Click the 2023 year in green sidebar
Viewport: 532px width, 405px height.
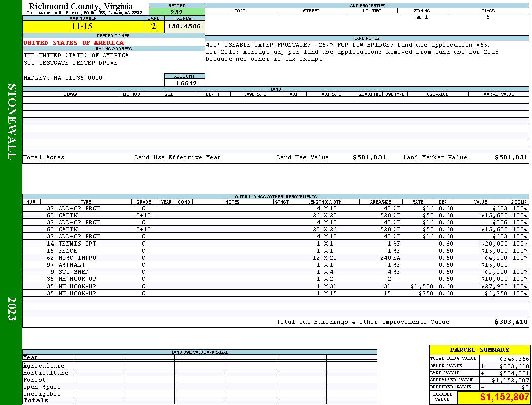[12, 309]
